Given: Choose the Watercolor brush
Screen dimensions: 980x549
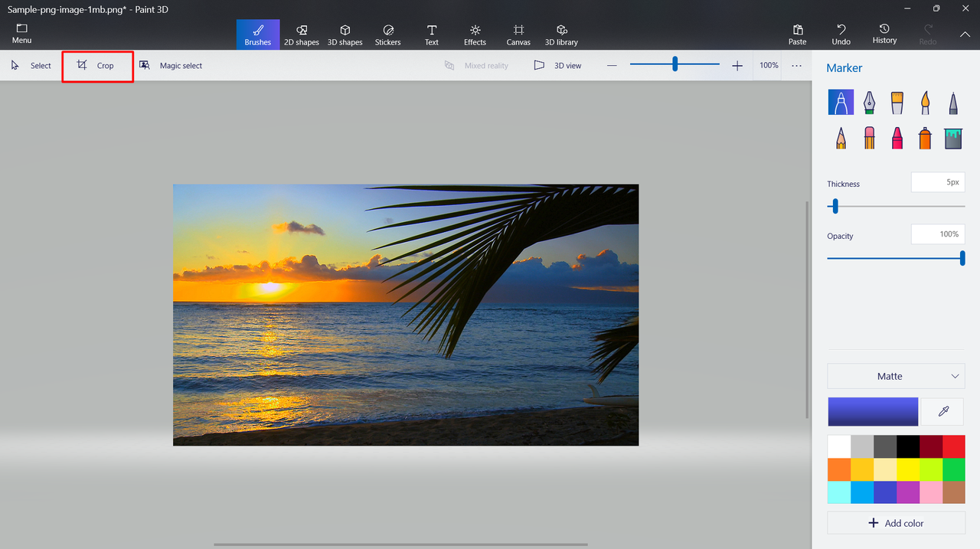Looking at the screenshot, I should (925, 103).
